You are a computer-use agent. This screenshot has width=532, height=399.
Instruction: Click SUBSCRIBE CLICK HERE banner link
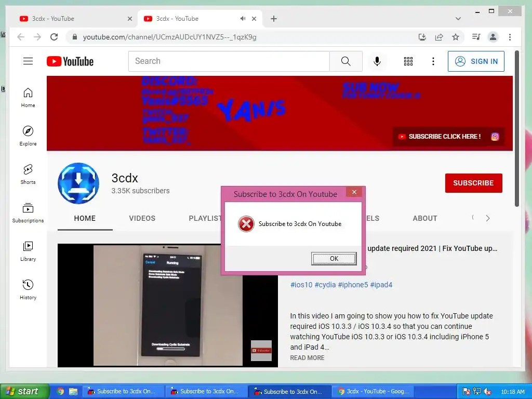point(440,137)
